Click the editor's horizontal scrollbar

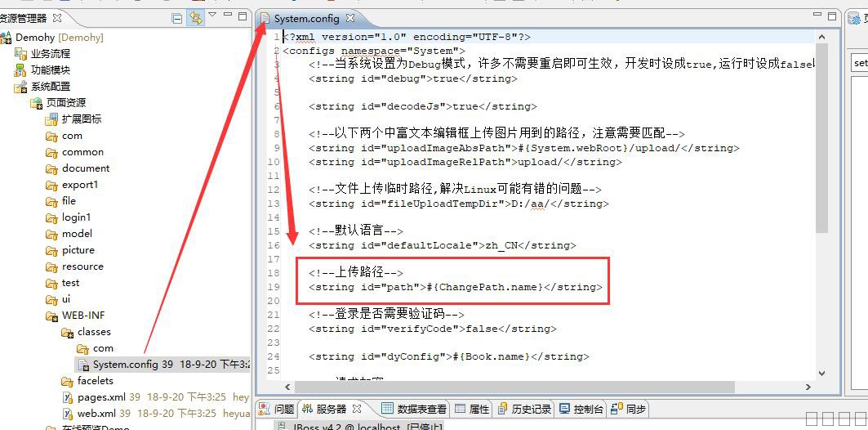coord(506,386)
